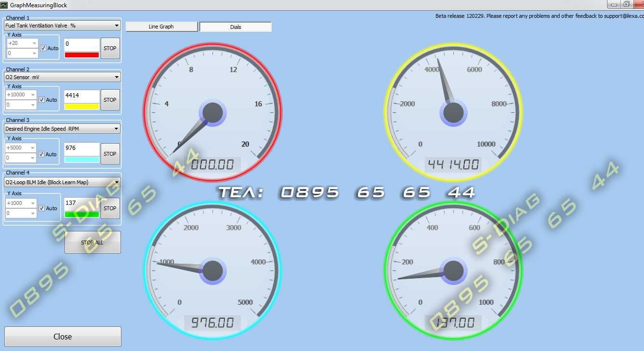Open the Fuel Tank Ventilation Valve dropdown
Image resolution: width=644 pixels, height=351 pixels.
[x=62, y=26]
